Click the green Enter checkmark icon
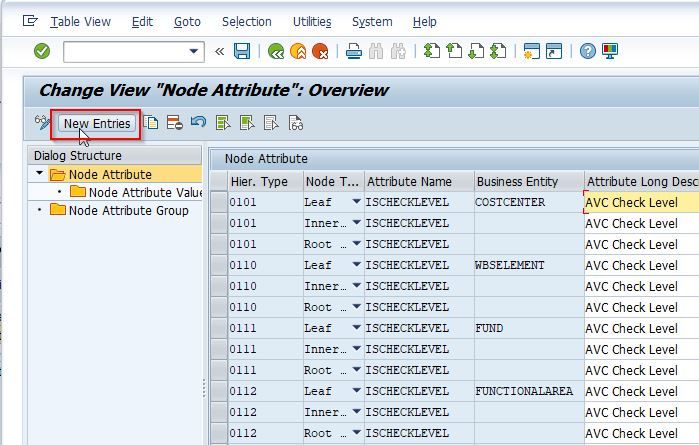Screen dimensions: 699x445 pos(42,51)
